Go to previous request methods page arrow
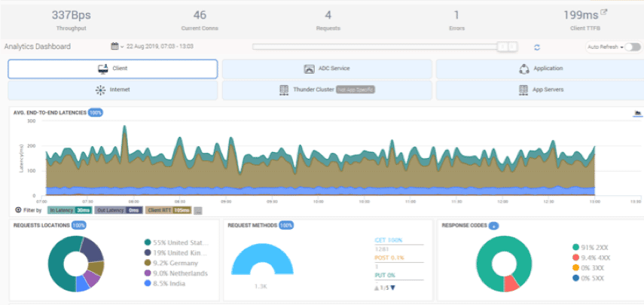 point(377,288)
